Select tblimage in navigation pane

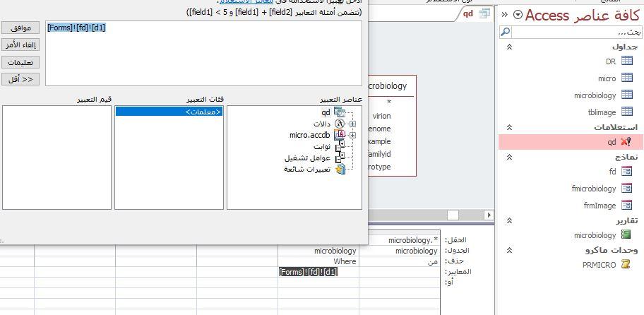coord(602,112)
